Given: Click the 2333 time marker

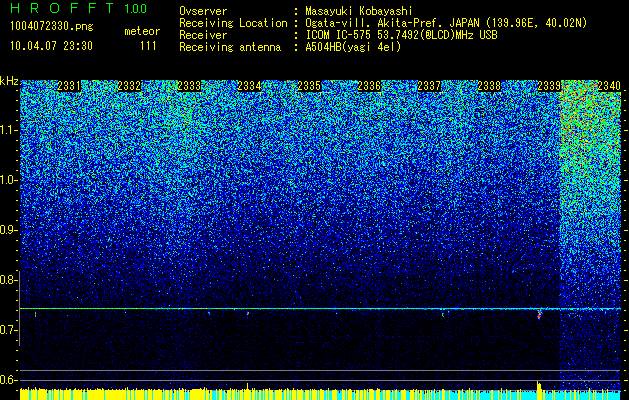Looking at the screenshot, I should click(189, 86).
